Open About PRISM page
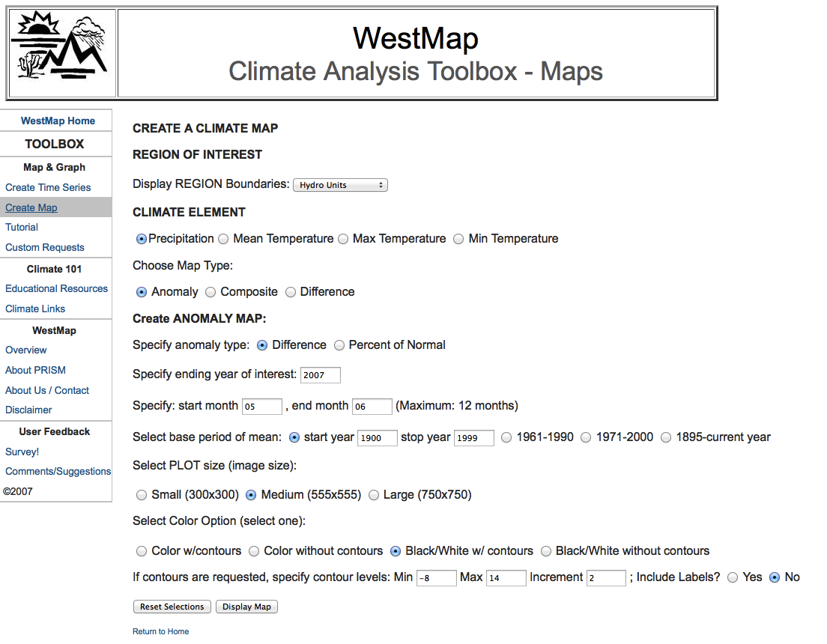The width and height of the screenshot is (827, 644). (x=35, y=370)
